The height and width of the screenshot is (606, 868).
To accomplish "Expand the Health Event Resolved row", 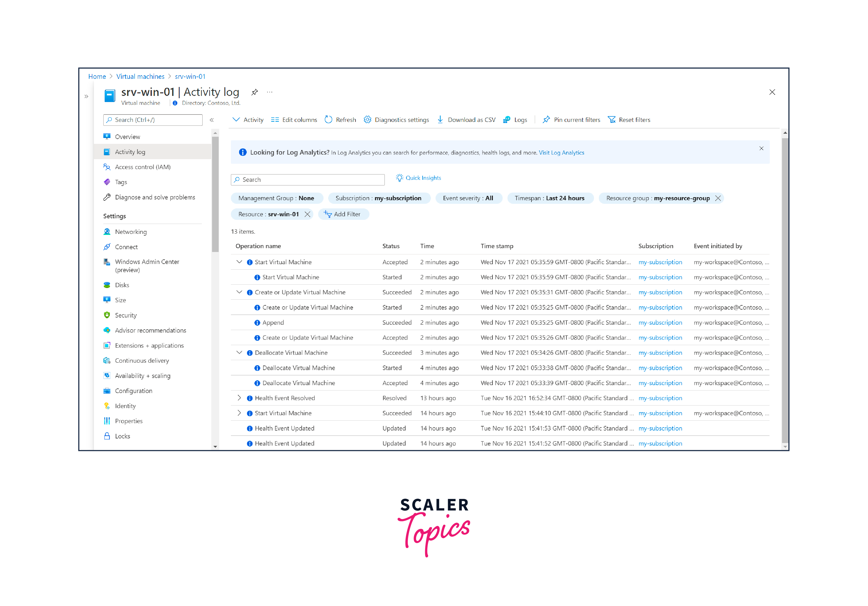I will click(x=239, y=398).
